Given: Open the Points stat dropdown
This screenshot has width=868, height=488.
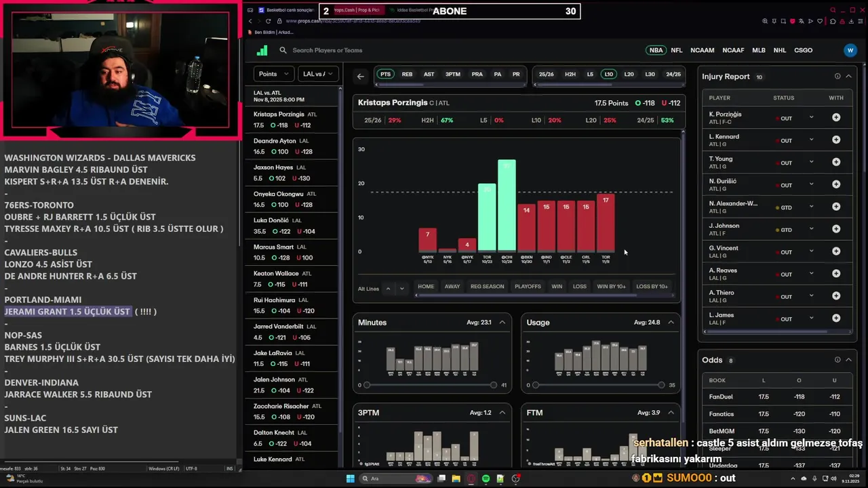Looking at the screenshot, I should tap(273, 74).
